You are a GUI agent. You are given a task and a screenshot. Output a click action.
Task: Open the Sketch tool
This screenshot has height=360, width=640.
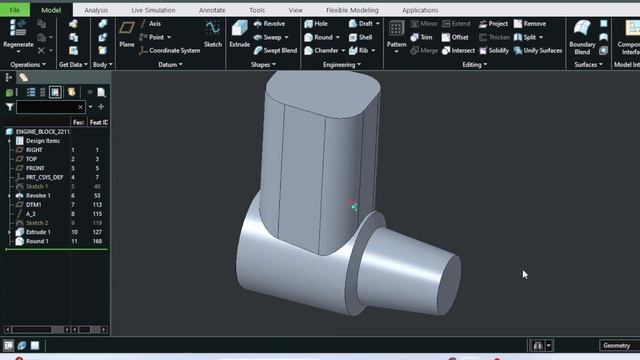point(213,34)
